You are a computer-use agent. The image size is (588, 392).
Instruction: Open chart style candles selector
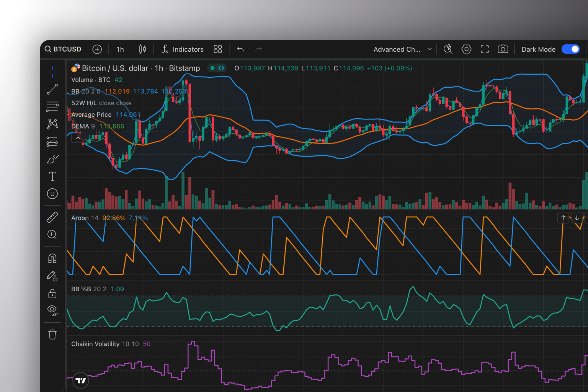point(142,49)
